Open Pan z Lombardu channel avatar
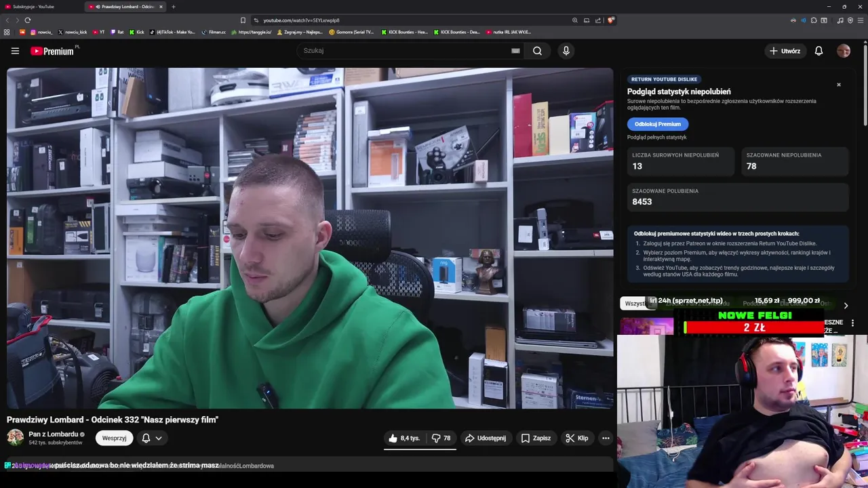The height and width of the screenshot is (488, 868). click(x=15, y=438)
